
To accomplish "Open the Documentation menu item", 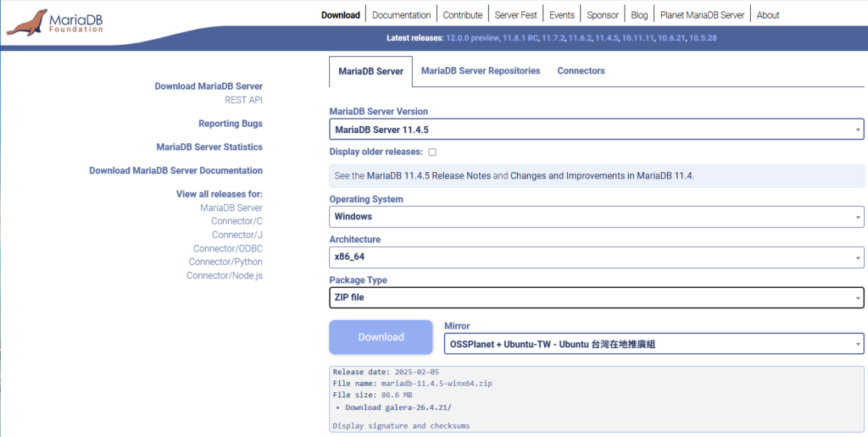I will [x=401, y=15].
